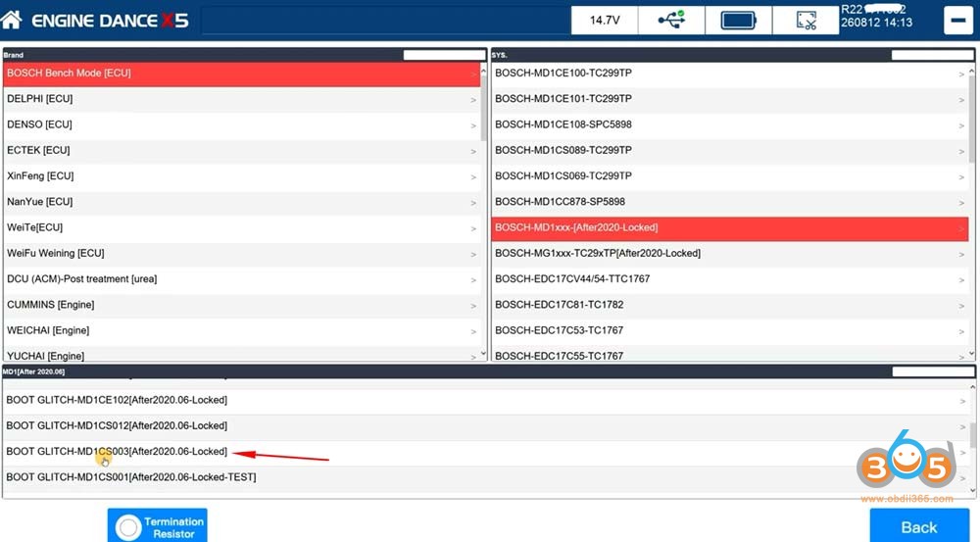The width and height of the screenshot is (980, 542).
Task: Choose BOSCH-EDC17CV44/54-TTC1767 system
Action: click(729, 279)
